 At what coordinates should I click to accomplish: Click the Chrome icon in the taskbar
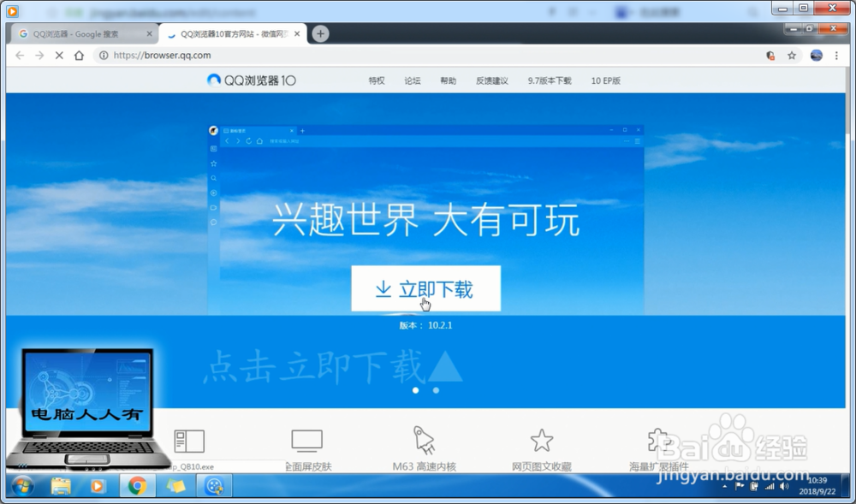click(x=138, y=486)
